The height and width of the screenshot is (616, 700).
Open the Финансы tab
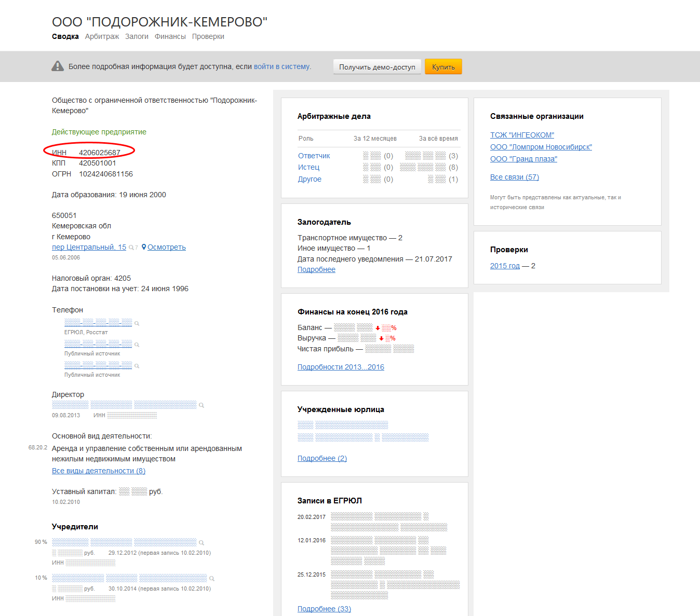(170, 36)
